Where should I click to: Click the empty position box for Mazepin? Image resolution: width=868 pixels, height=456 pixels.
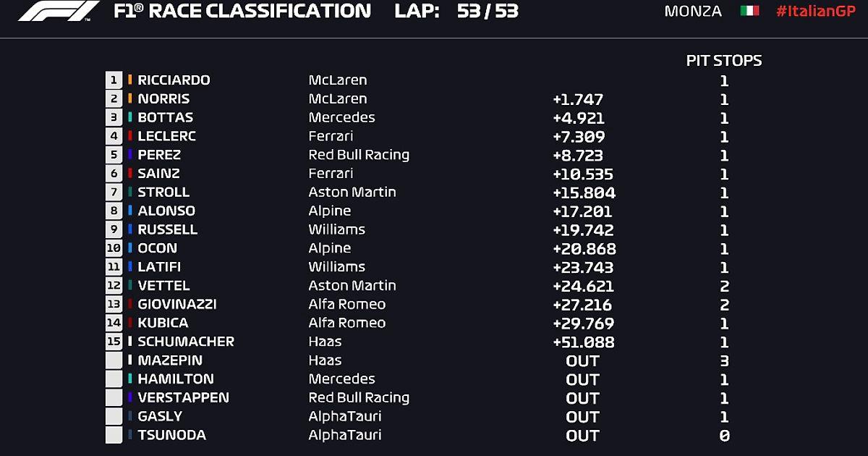click(x=114, y=360)
